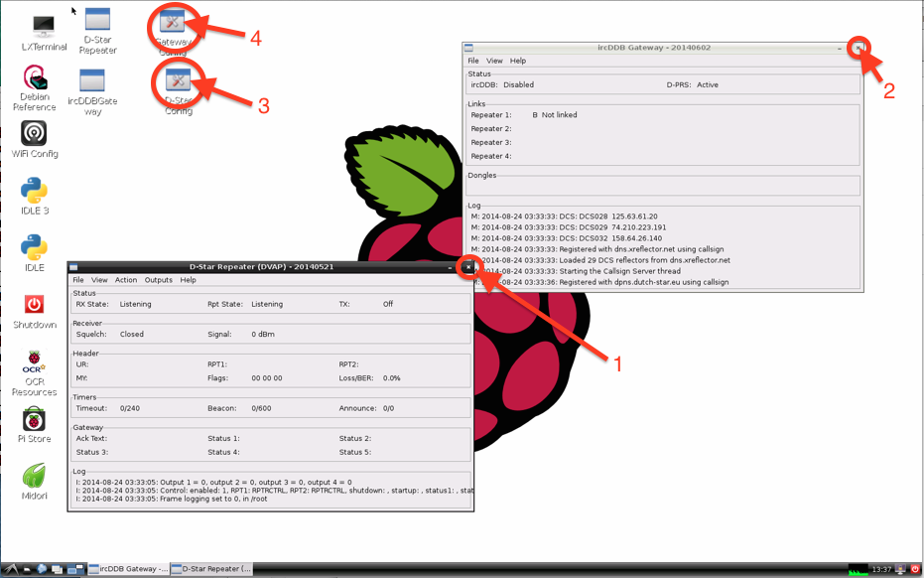Viewport: 924px width, 578px height.
Task: Expand the View menu in ircDDB Gateway window
Action: [x=494, y=61]
